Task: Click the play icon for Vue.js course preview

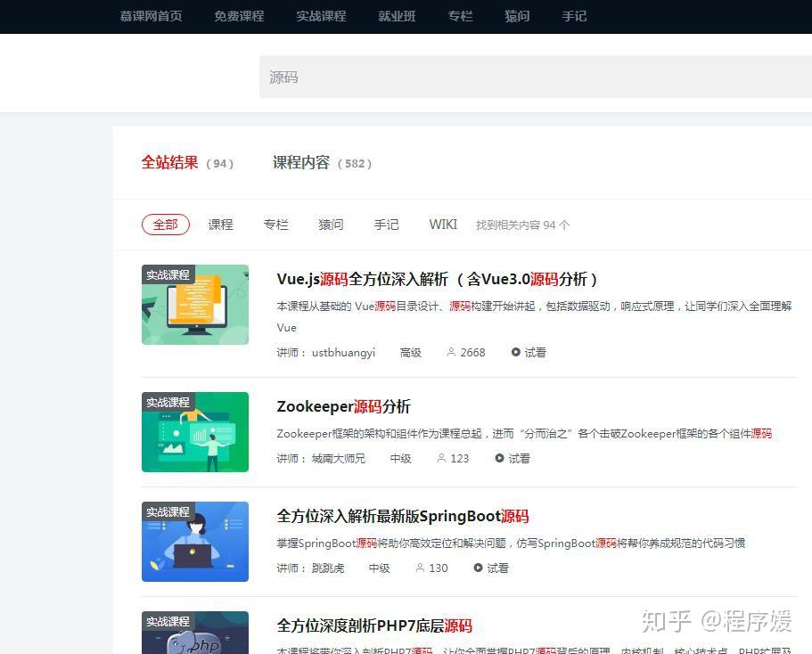Action: click(x=516, y=352)
